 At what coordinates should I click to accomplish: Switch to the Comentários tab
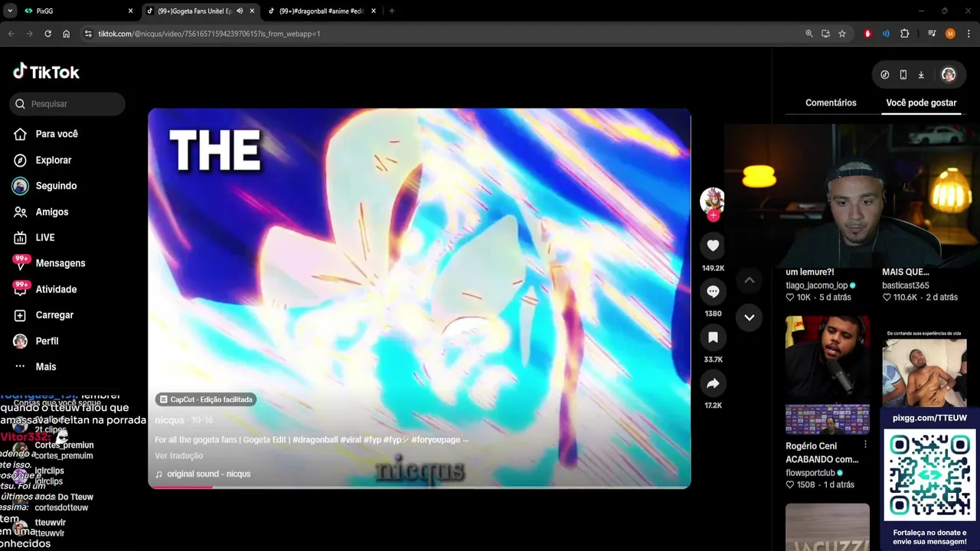(831, 103)
